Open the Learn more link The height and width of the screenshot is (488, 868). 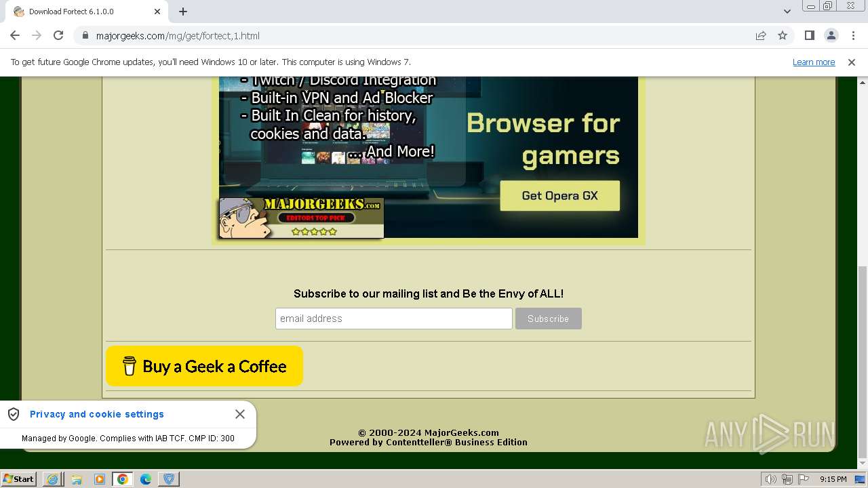click(814, 62)
